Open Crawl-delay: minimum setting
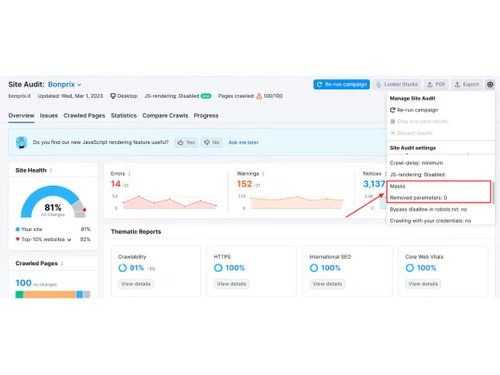This screenshot has width=500, height=375. coord(416,163)
